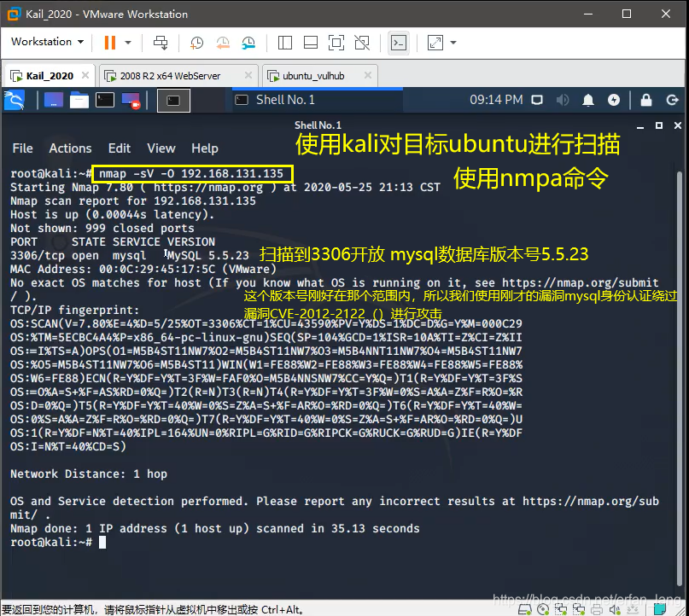Screen dimensions: 689x616
Task: Toggle Unity mode icon
Action: click(x=362, y=43)
